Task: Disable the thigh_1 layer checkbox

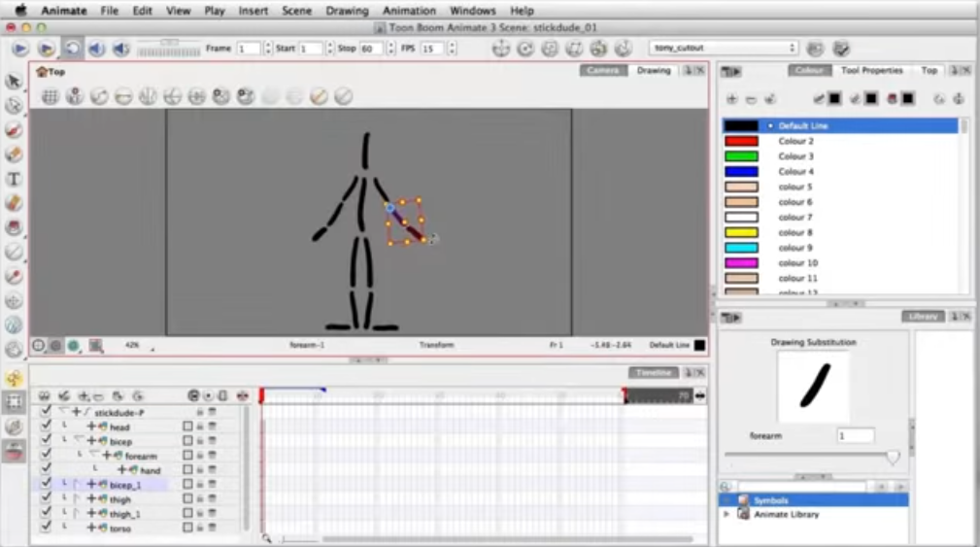Action: point(46,513)
